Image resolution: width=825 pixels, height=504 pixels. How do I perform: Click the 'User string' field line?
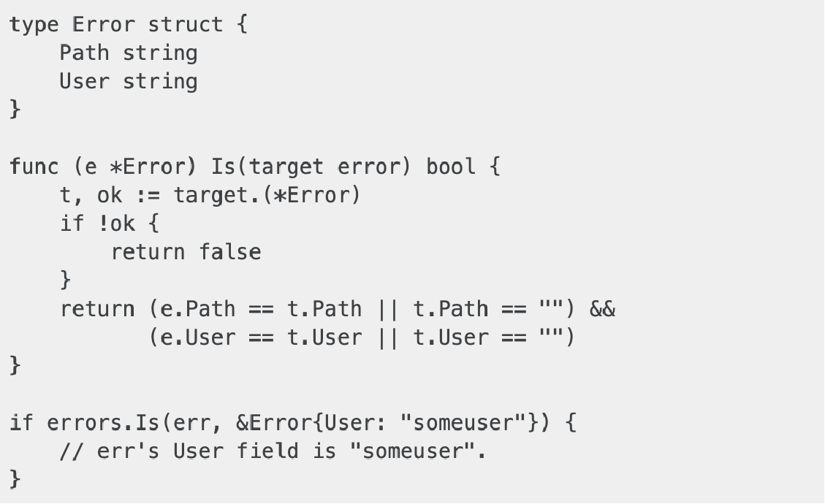point(129,82)
